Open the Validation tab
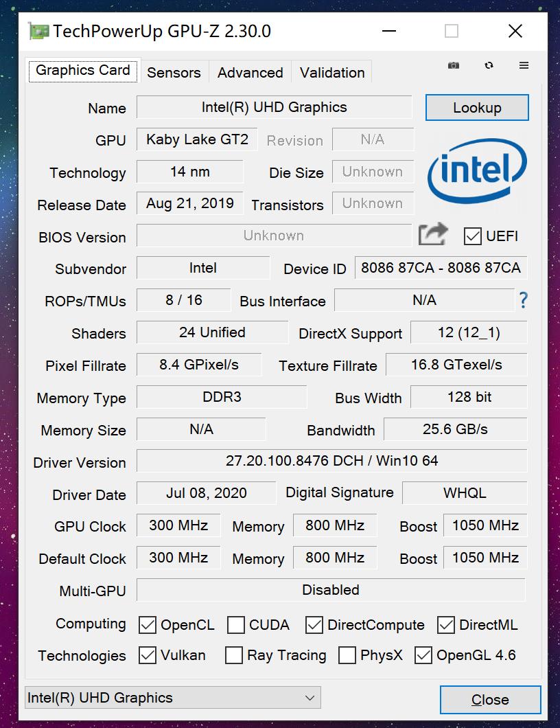Screen dimensions: 560x728 click(332, 73)
